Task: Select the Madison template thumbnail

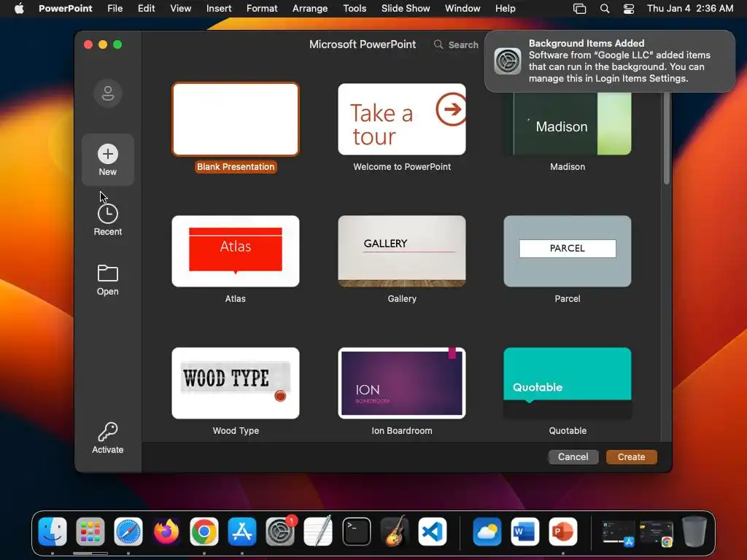Action: [568, 123]
